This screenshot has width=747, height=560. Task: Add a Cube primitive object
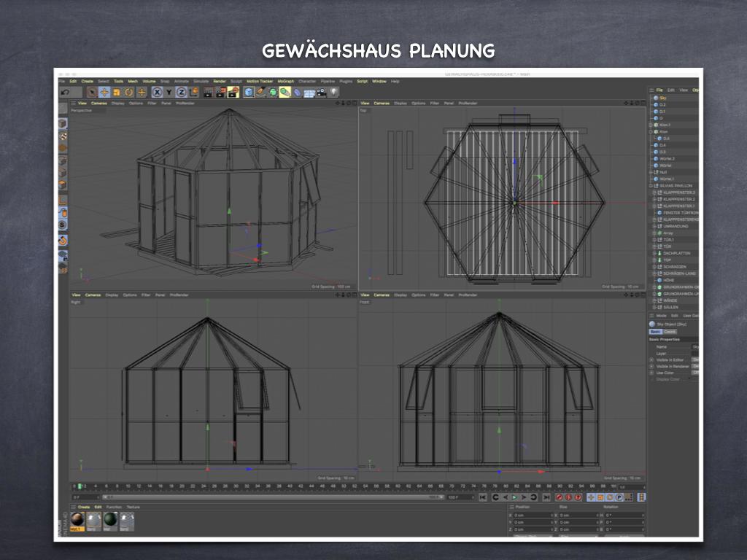click(x=249, y=92)
